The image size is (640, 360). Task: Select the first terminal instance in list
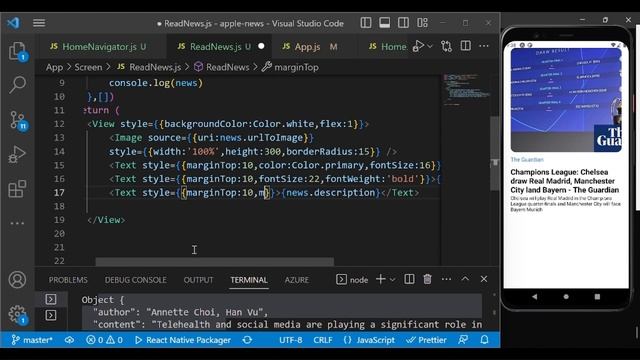[51, 299]
